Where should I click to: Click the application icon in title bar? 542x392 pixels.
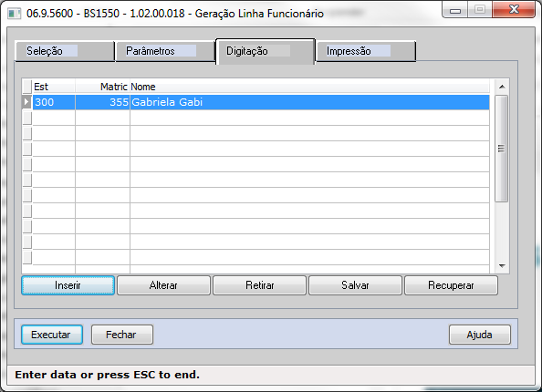[14, 14]
